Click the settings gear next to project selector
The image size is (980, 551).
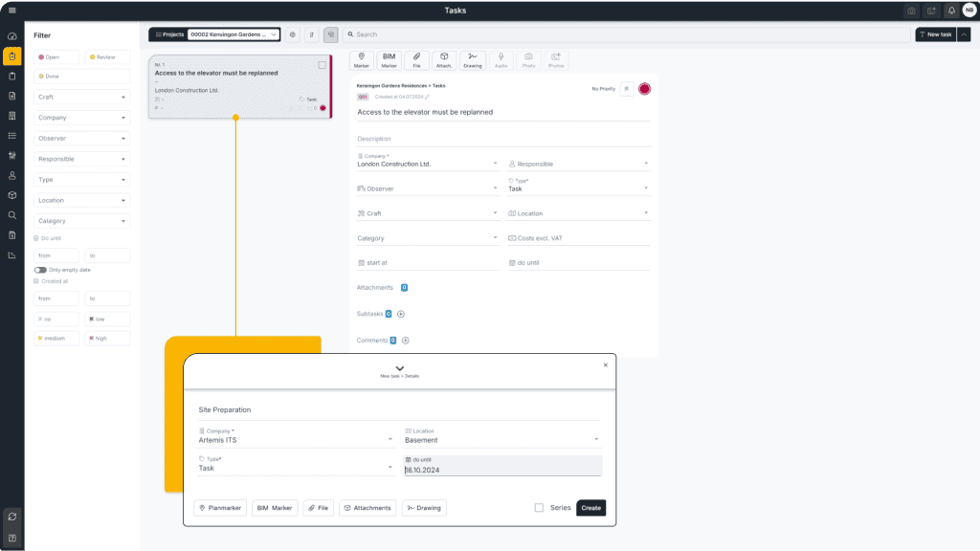[x=293, y=34]
